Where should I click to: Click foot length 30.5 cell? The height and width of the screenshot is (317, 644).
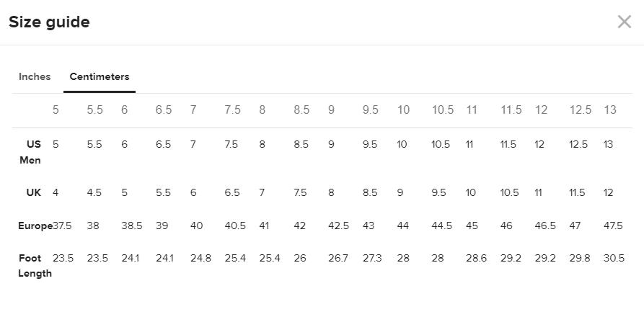pos(614,259)
